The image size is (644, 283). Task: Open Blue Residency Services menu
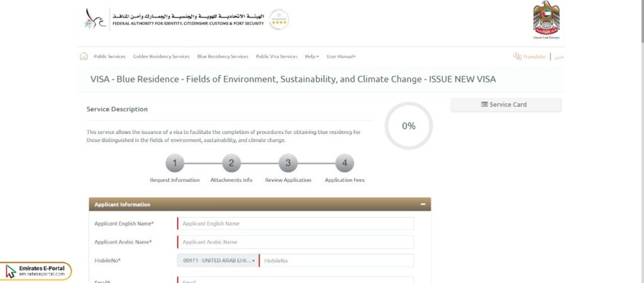coord(223,56)
